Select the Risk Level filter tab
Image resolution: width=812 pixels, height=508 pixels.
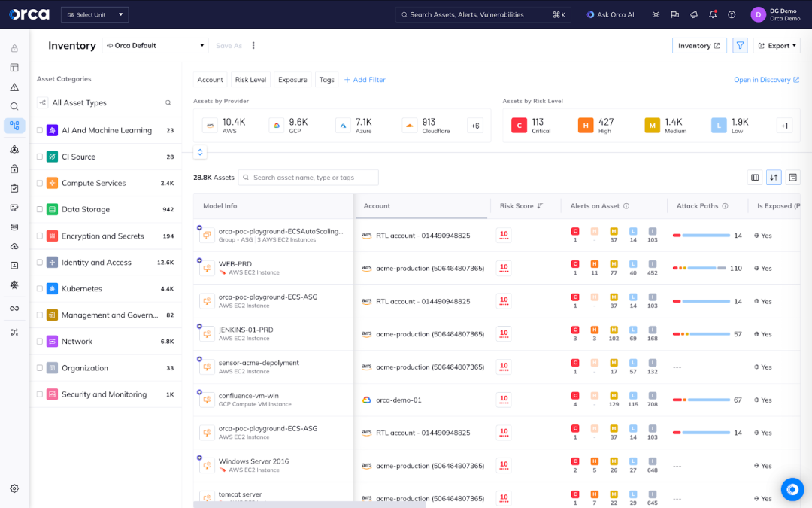click(250, 80)
